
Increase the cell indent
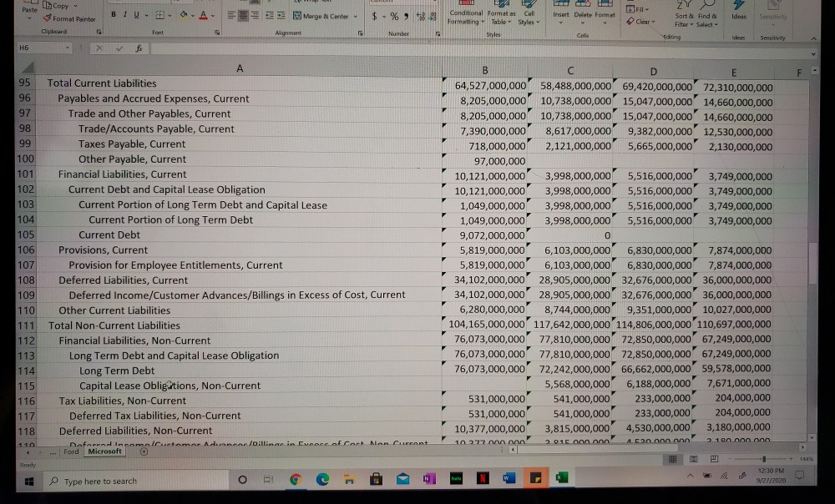point(281,15)
